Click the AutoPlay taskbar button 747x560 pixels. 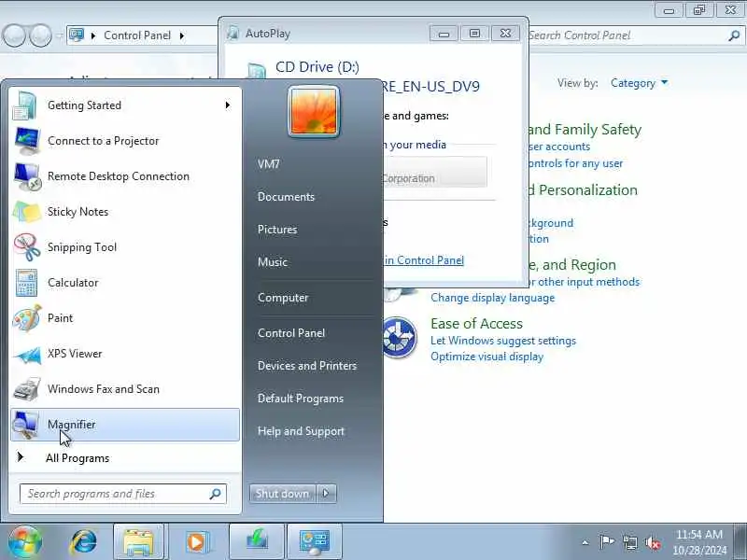click(x=258, y=542)
